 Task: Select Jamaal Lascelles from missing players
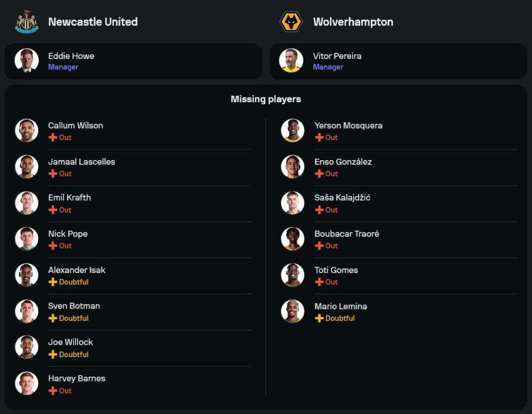coord(81,162)
